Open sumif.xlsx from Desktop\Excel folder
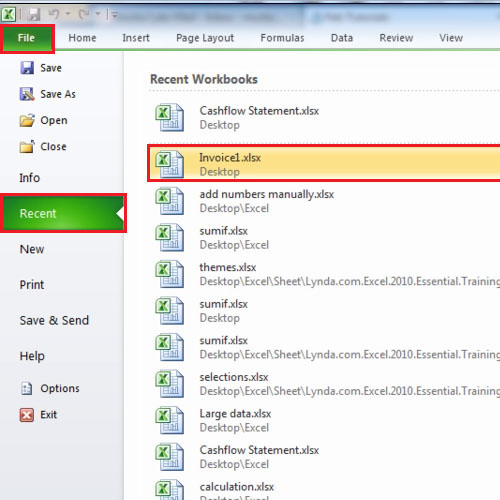This screenshot has height=500, width=500. click(324, 238)
